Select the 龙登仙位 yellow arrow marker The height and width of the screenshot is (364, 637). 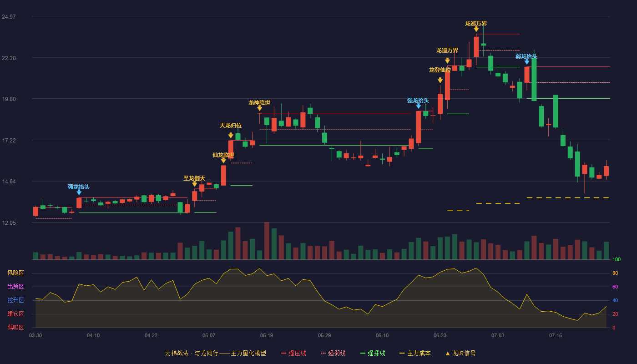pyautogui.click(x=440, y=81)
